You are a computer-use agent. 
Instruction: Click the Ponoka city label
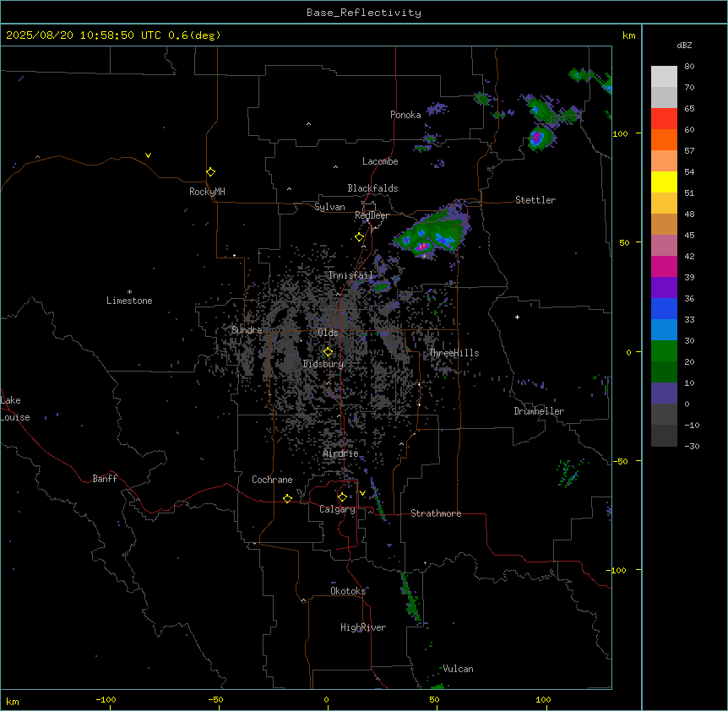click(x=405, y=115)
